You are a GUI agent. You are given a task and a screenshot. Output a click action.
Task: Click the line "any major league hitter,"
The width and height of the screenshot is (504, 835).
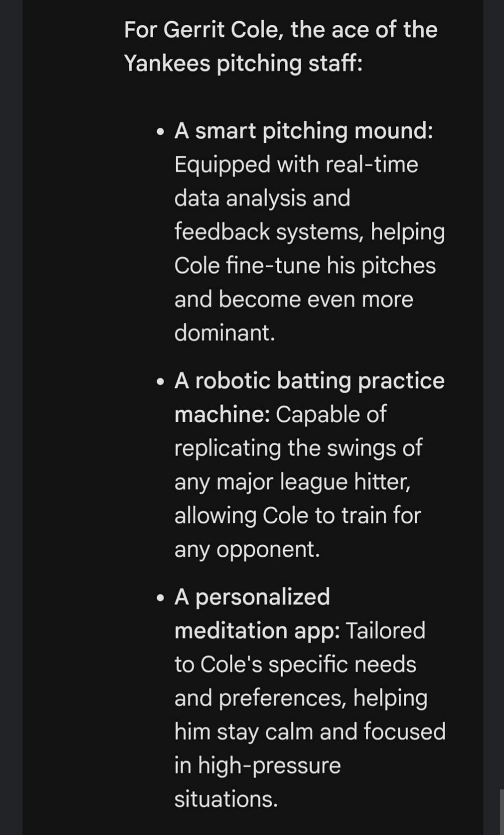(x=292, y=482)
